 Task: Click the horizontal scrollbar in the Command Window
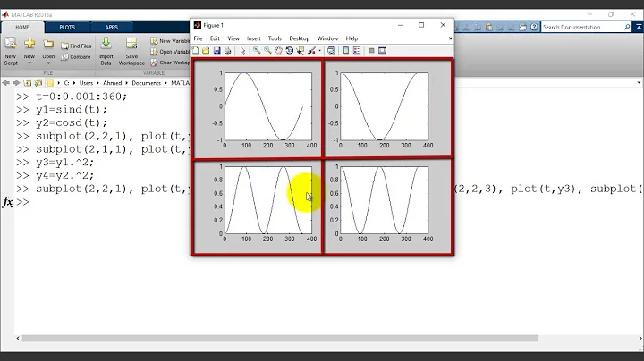(280, 338)
